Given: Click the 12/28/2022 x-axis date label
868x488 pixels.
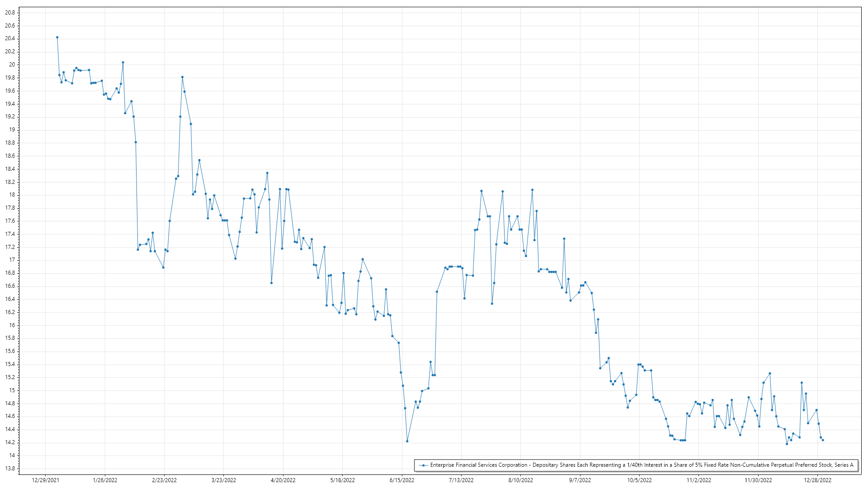Looking at the screenshot, I should coord(817,480).
